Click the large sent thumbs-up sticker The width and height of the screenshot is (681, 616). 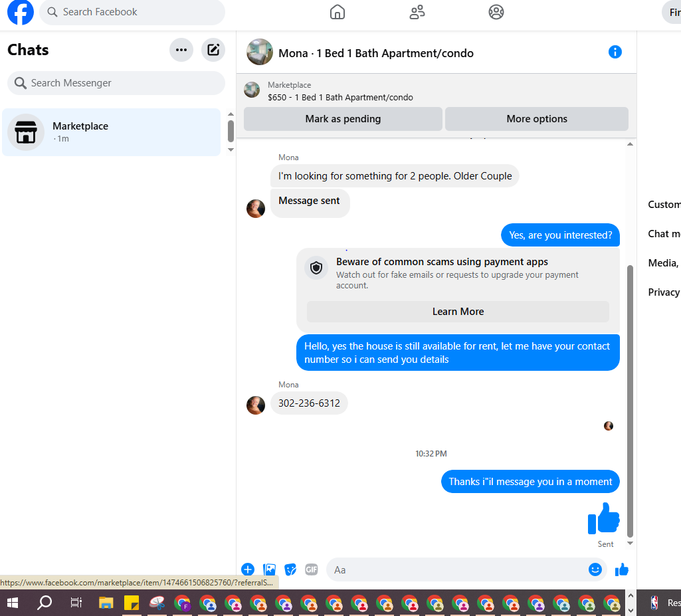pos(604,518)
